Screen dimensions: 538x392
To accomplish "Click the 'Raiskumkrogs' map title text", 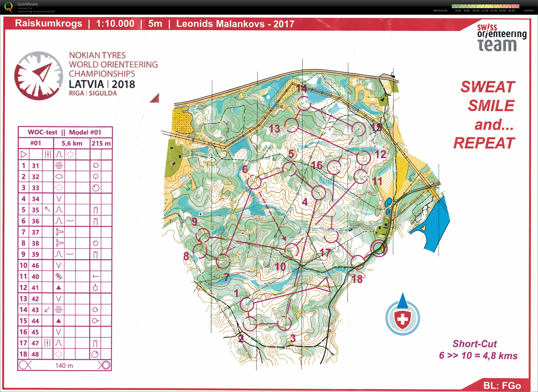I will (x=49, y=23).
